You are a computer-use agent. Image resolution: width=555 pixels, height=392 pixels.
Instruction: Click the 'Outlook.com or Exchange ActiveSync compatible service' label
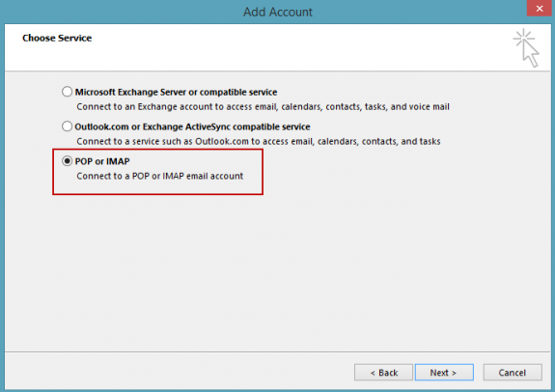(x=192, y=126)
